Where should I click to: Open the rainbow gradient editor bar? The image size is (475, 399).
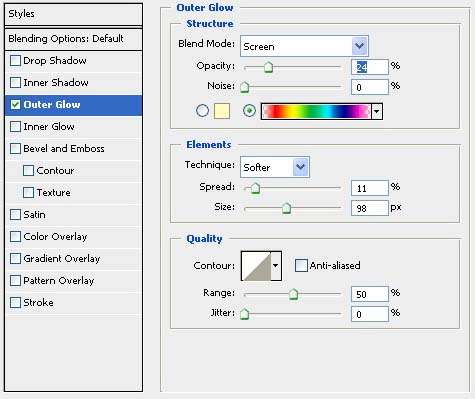coord(316,111)
